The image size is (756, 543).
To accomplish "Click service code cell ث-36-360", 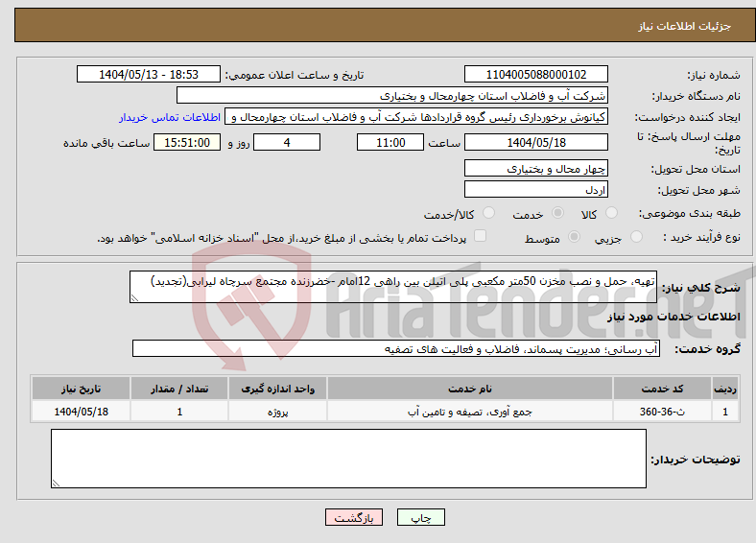I will [x=663, y=412].
